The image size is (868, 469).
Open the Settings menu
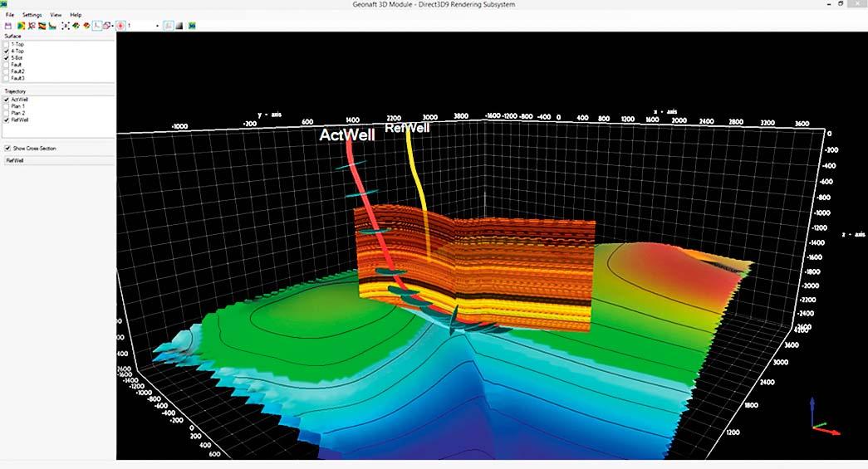click(x=32, y=15)
